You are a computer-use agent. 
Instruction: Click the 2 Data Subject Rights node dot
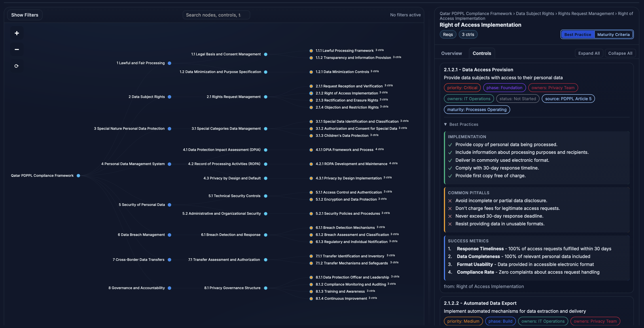point(169,97)
